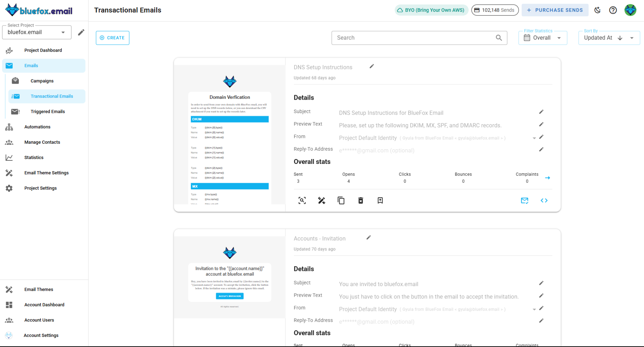Click the code view icon on DNS Setup card

(x=544, y=201)
